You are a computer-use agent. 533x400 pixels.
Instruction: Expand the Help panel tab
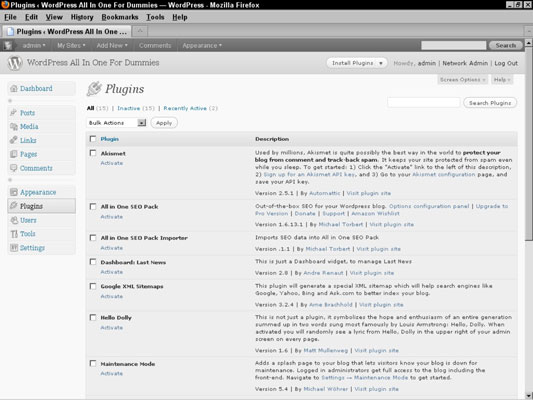502,80
